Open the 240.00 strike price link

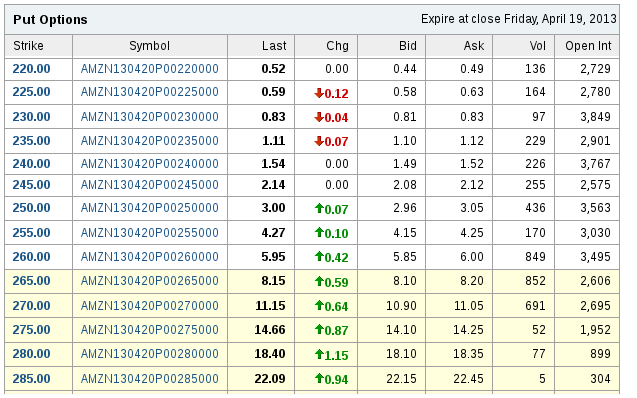click(31, 164)
